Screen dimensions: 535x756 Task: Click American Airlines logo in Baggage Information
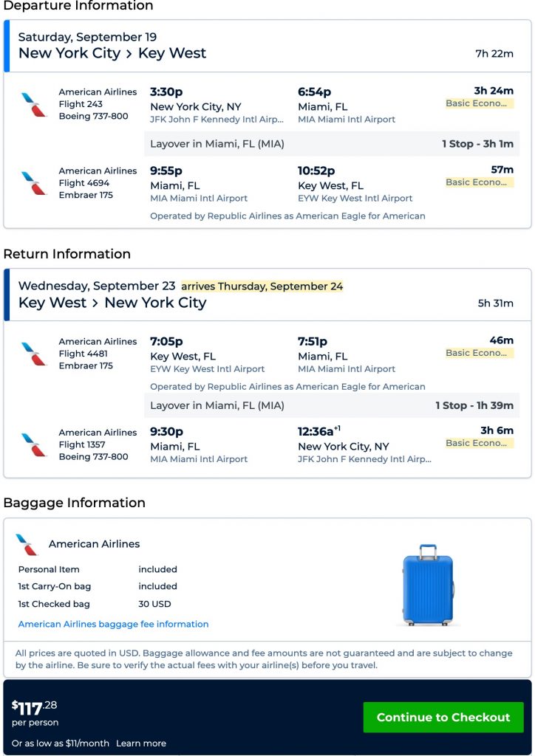pyautogui.click(x=27, y=544)
